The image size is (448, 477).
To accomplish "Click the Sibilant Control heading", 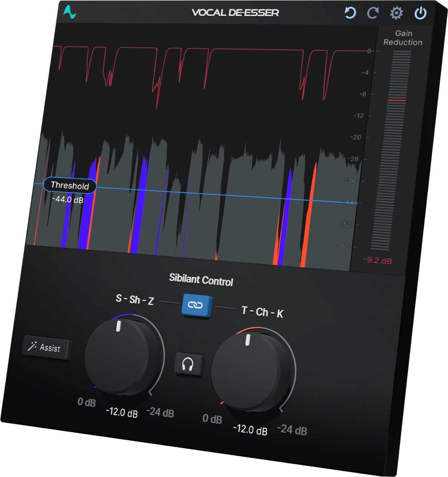I will tap(201, 280).
